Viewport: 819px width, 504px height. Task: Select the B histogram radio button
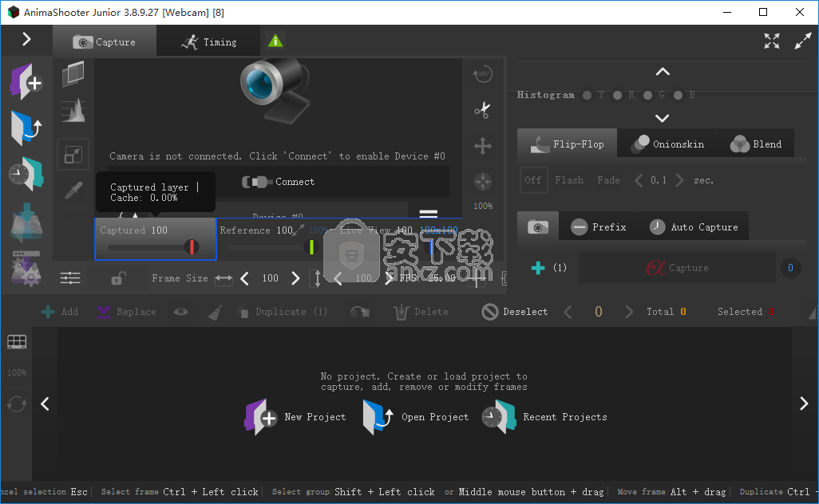pos(678,95)
